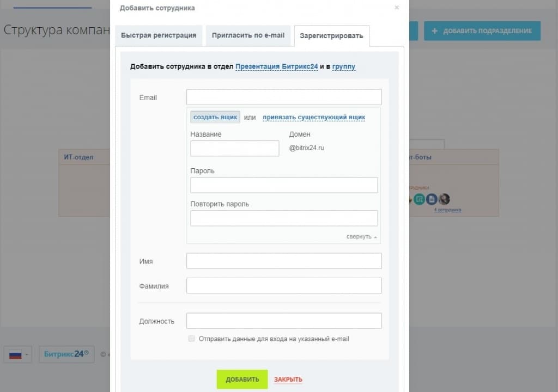Click the группу link
Screen dimensions: 558x392
(x=343, y=66)
